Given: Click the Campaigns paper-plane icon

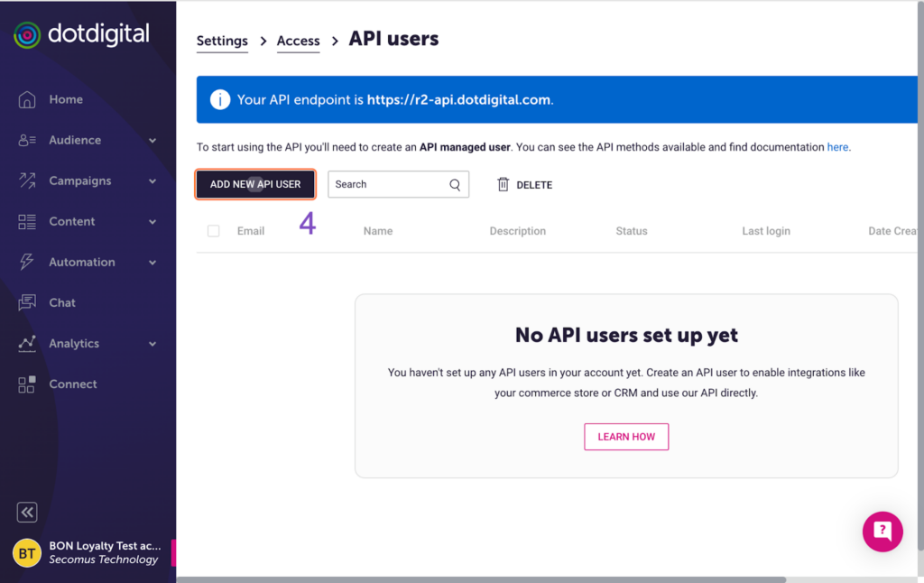Looking at the screenshot, I should tap(27, 180).
